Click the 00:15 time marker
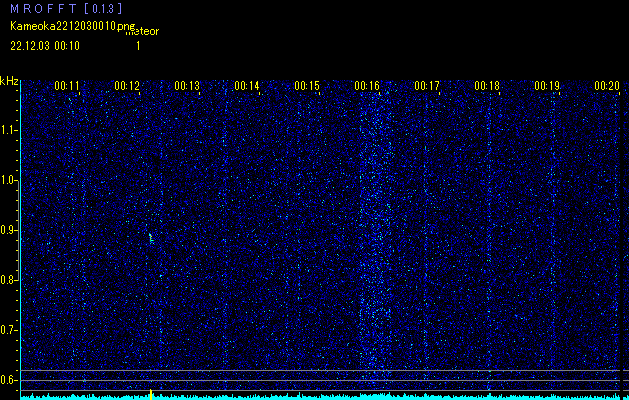Screen dimensions: 629x400 pos(307,86)
